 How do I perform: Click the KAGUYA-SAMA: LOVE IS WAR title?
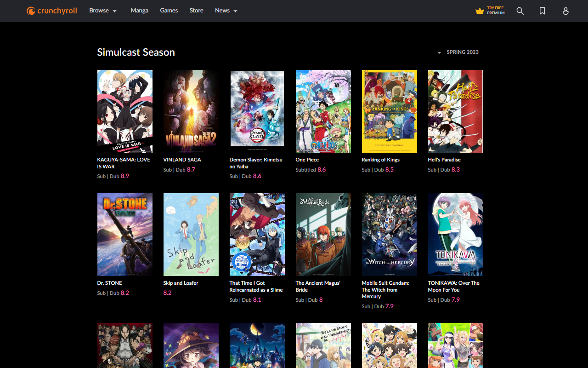pos(124,163)
